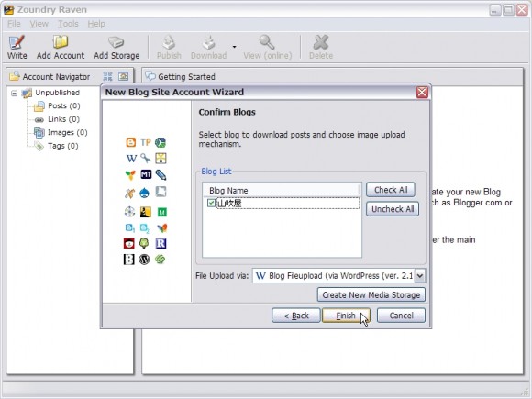
Task: Open the File menu
Action: (x=14, y=24)
